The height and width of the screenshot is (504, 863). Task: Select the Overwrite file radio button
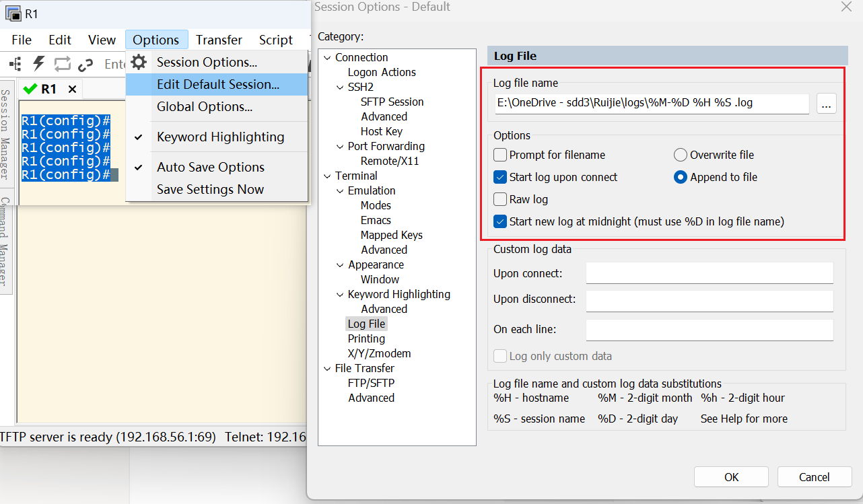[x=680, y=155]
